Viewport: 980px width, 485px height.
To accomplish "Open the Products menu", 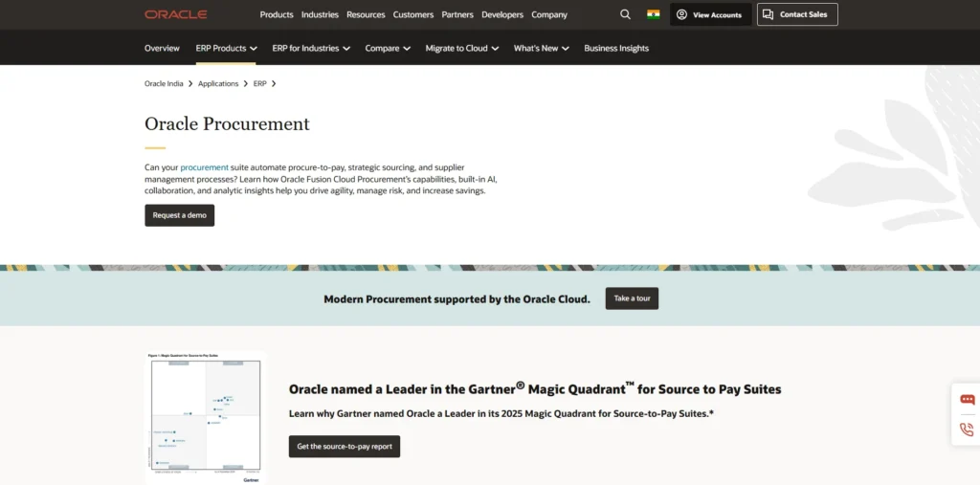I will pyautogui.click(x=277, y=14).
